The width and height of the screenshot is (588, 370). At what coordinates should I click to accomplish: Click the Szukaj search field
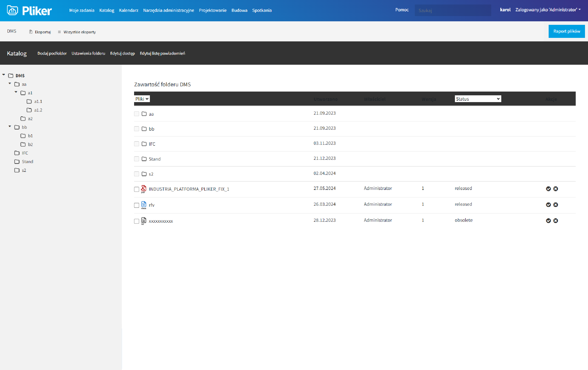(x=453, y=10)
